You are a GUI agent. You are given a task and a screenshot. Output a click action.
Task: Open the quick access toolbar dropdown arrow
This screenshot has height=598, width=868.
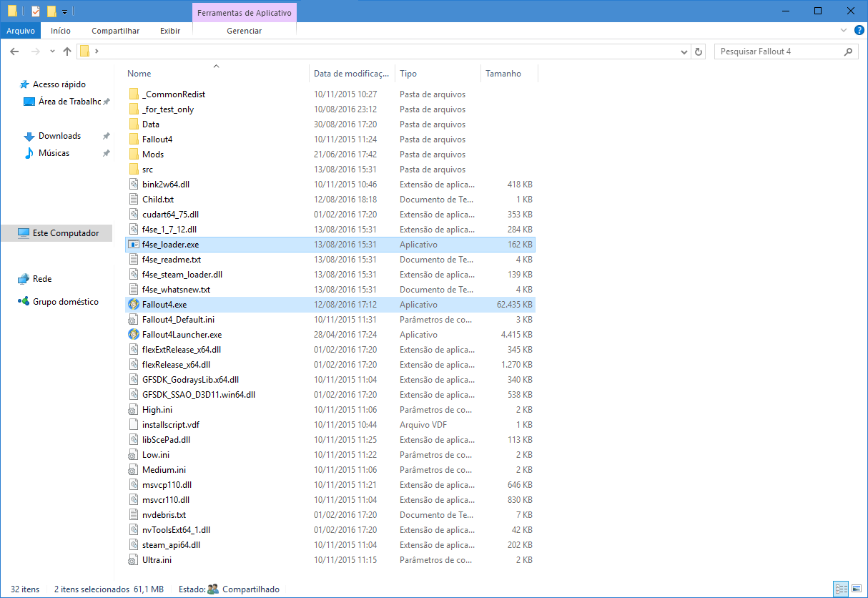[64, 12]
